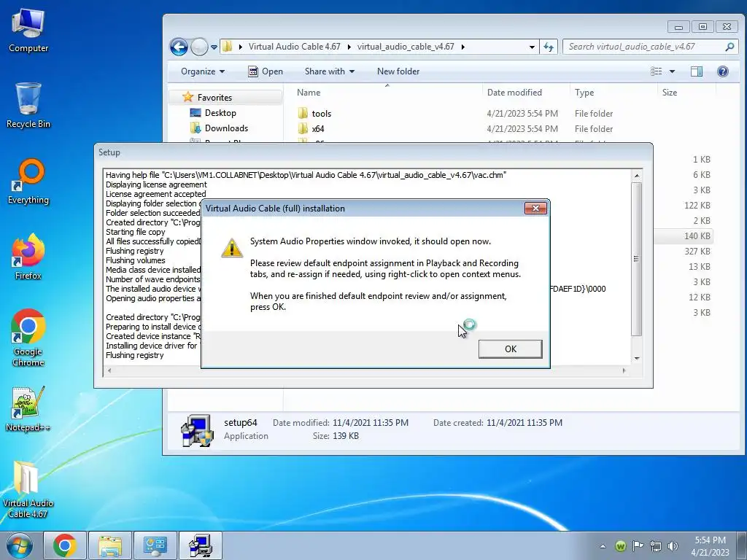
Task: Toggle the preview pane button
Action: [x=697, y=71]
